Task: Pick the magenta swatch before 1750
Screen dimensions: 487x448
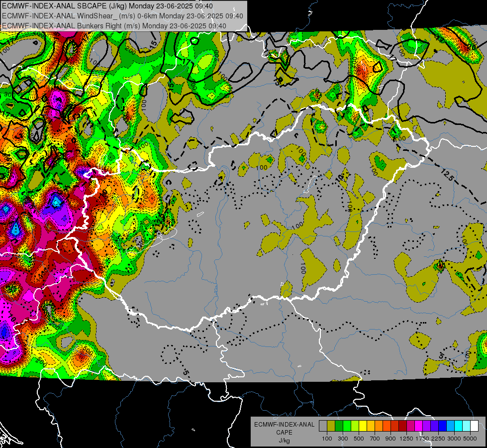Action: 419,426
